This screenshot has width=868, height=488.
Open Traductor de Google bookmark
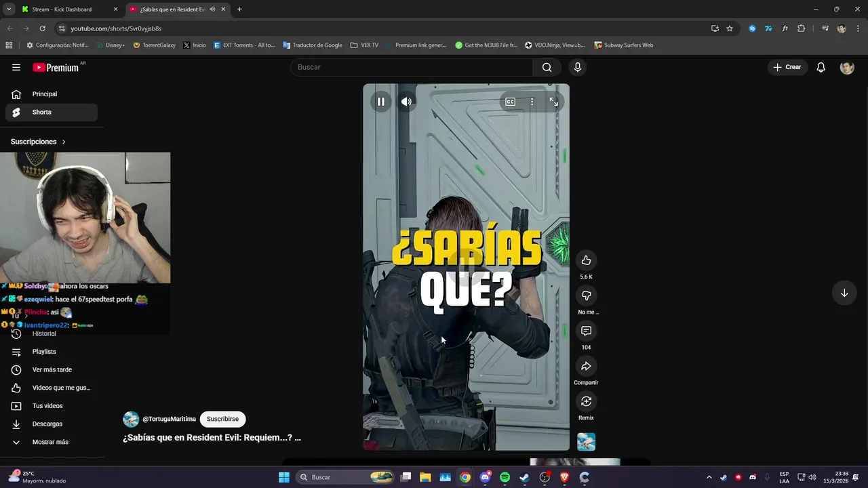(313, 45)
